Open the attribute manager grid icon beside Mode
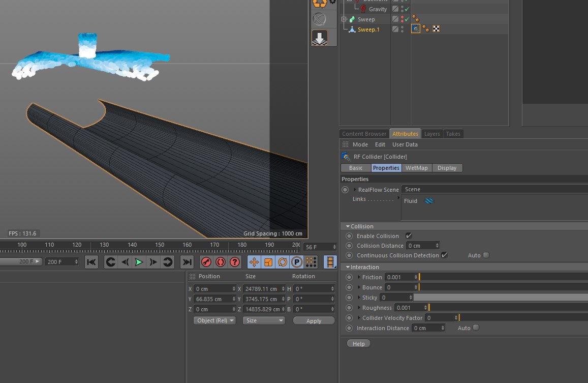The width and height of the screenshot is (588, 383). click(346, 144)
